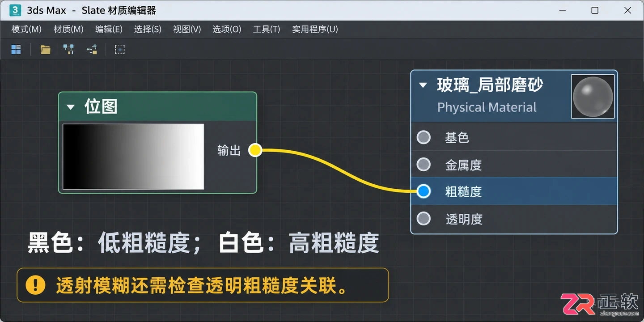Open the 选项(O) menu
The image size is (644, 322).
(227, 30)
